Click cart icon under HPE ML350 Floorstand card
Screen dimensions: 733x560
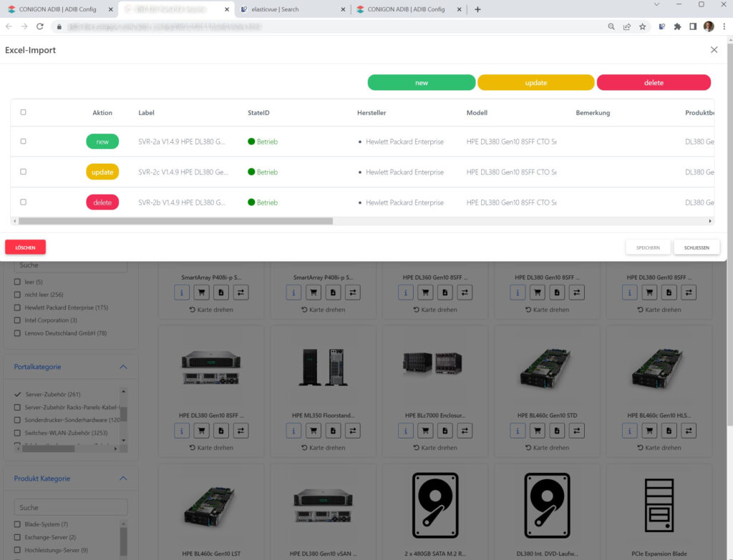[314, 431]
